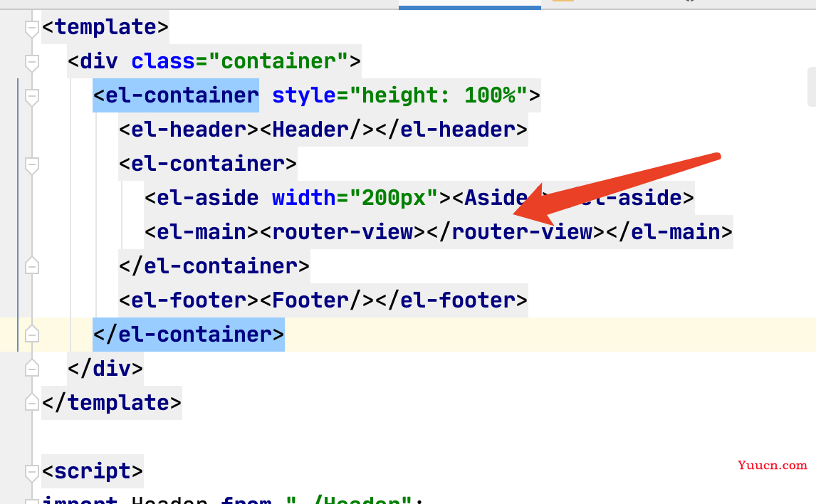Click fold-end marker beside </div>
816x504 pixels.
(x=32, y=368)
